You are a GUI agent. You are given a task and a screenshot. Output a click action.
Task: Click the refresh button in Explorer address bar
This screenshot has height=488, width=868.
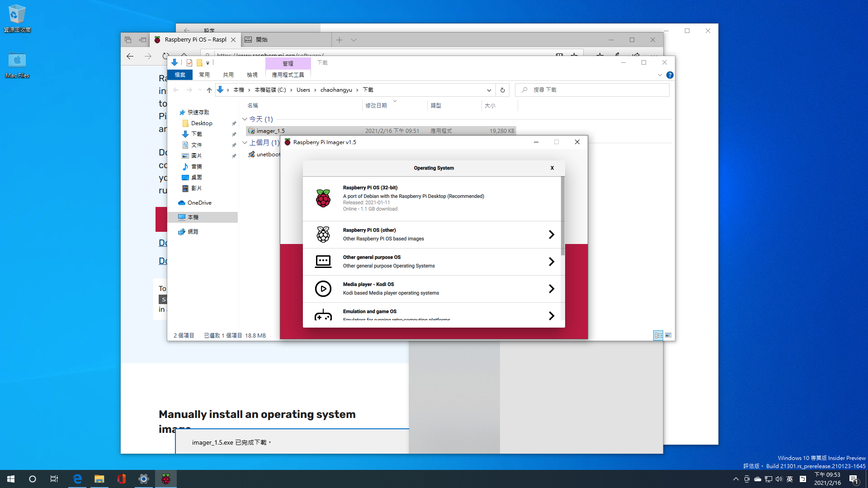point(502,90)
